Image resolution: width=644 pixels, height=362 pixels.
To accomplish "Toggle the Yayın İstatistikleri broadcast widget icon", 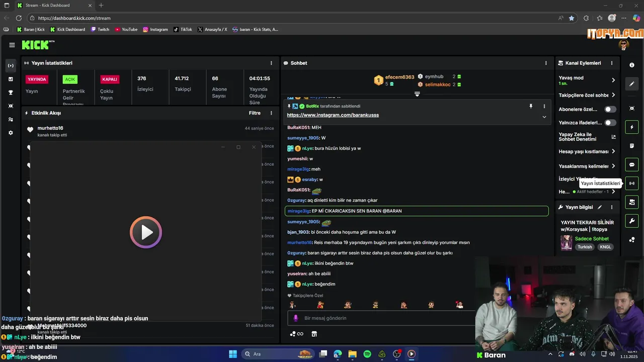I will (x=632, y=184).
